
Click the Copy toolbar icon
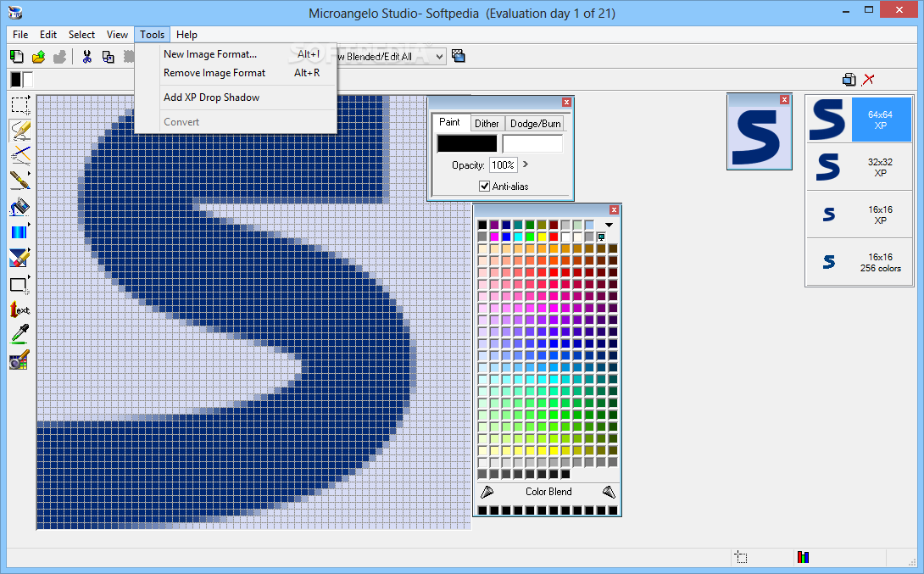(108, 57)
